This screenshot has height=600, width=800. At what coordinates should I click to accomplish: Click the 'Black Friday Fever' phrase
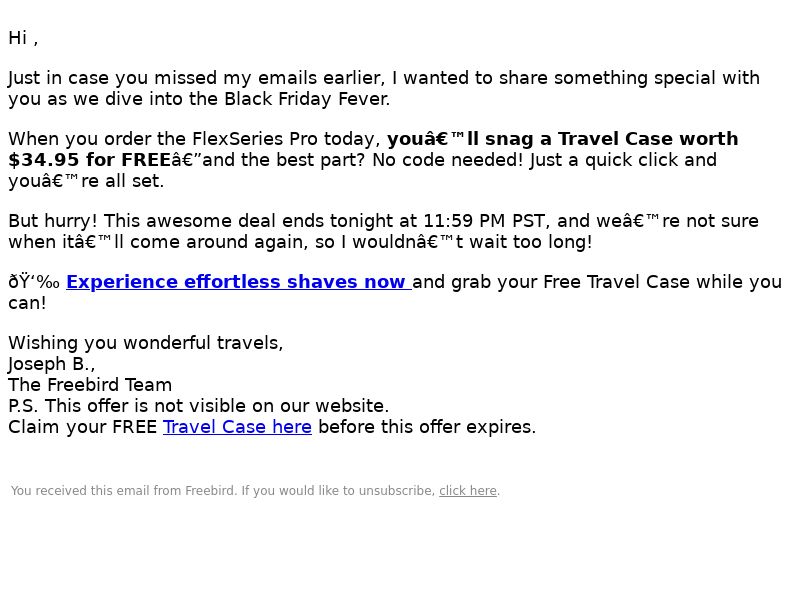(x=306, y=98)
